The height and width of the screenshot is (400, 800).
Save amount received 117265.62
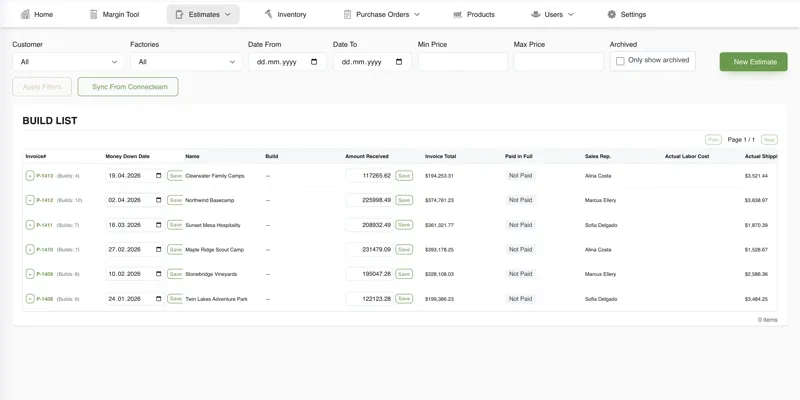(404, 176)
